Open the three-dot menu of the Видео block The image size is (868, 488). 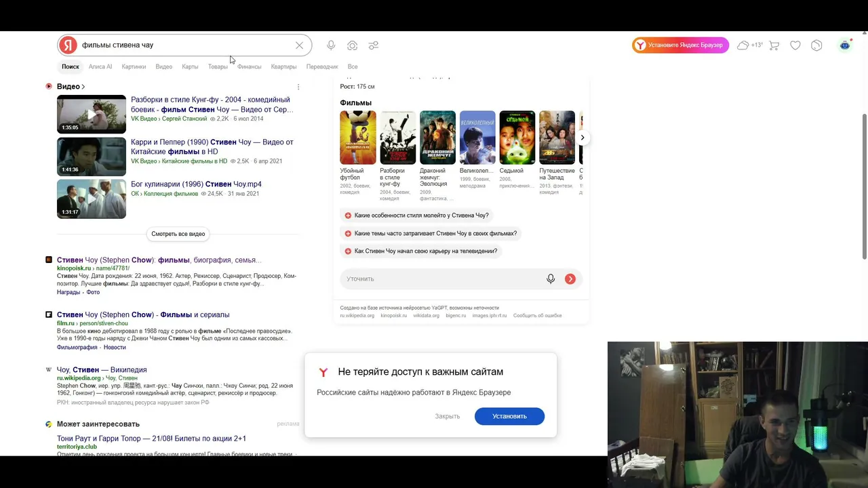pyautogui.click(x=298, y=87)
